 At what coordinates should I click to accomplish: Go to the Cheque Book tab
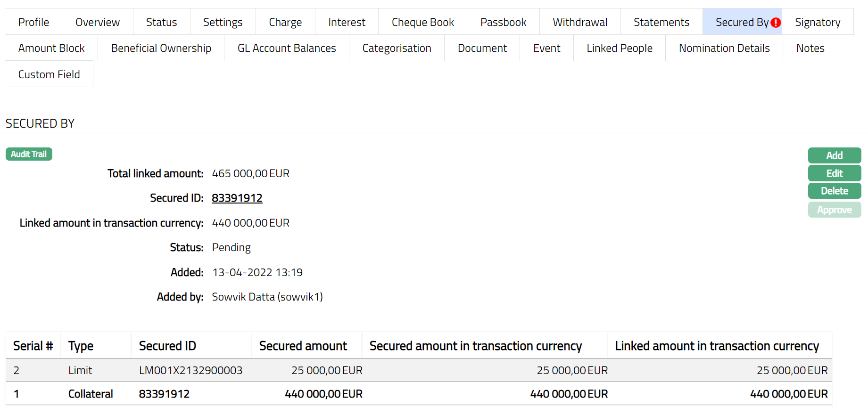tap(422, 22)
